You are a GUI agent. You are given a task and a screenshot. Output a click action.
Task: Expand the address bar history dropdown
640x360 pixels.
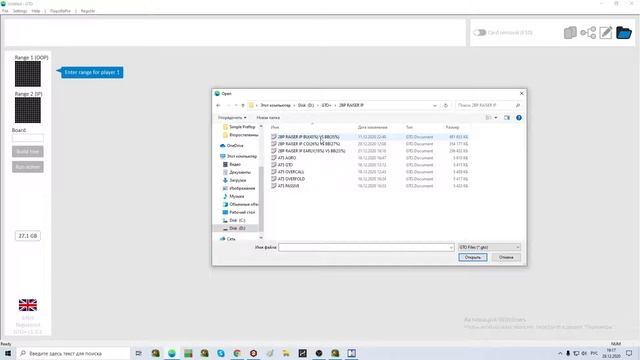coord(435,105)
